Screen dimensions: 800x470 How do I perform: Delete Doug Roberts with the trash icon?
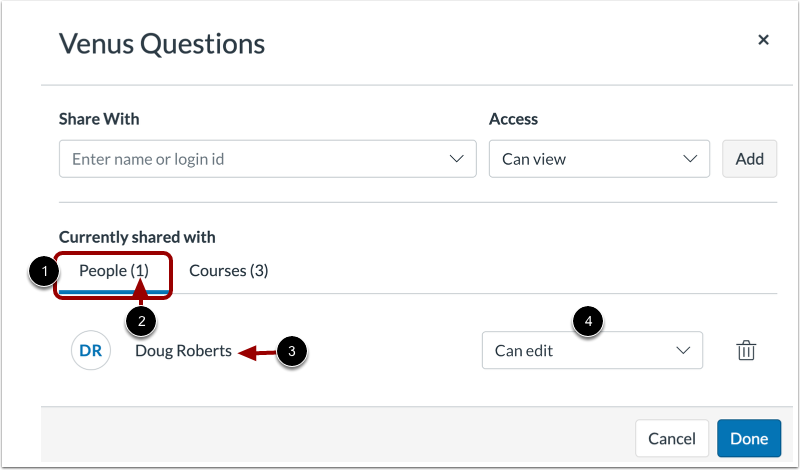click(x=745, y=351)
